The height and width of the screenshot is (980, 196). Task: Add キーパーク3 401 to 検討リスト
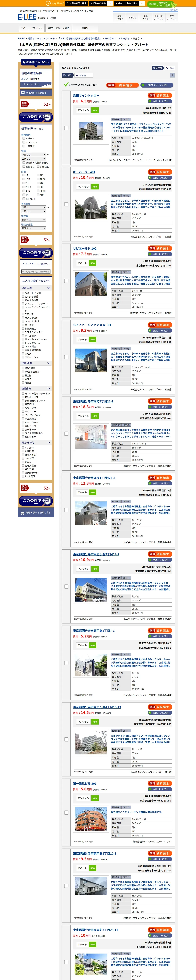pos(160,178)
